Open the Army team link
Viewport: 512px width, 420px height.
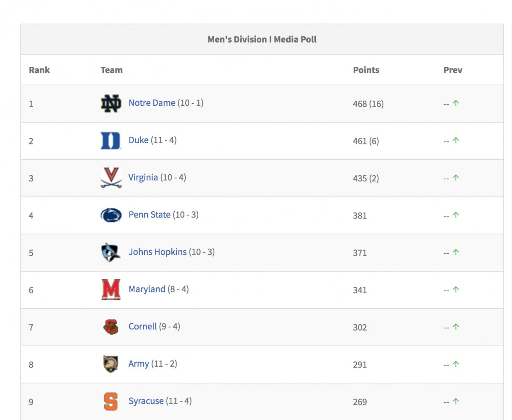pos(139,364)
